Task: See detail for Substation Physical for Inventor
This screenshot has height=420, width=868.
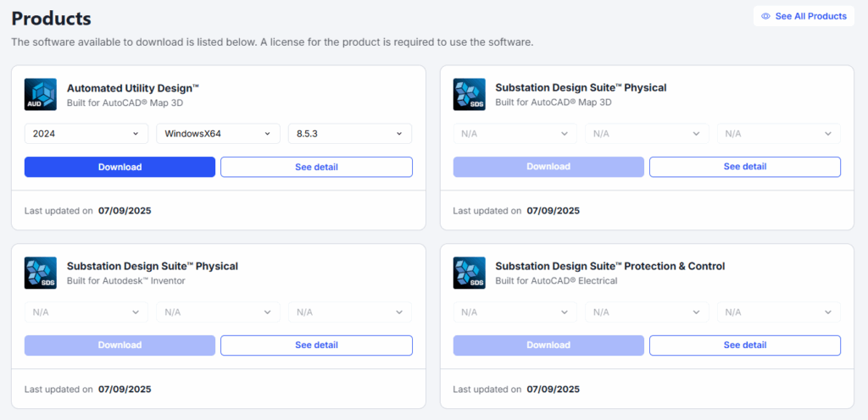Action: [316, 345]
